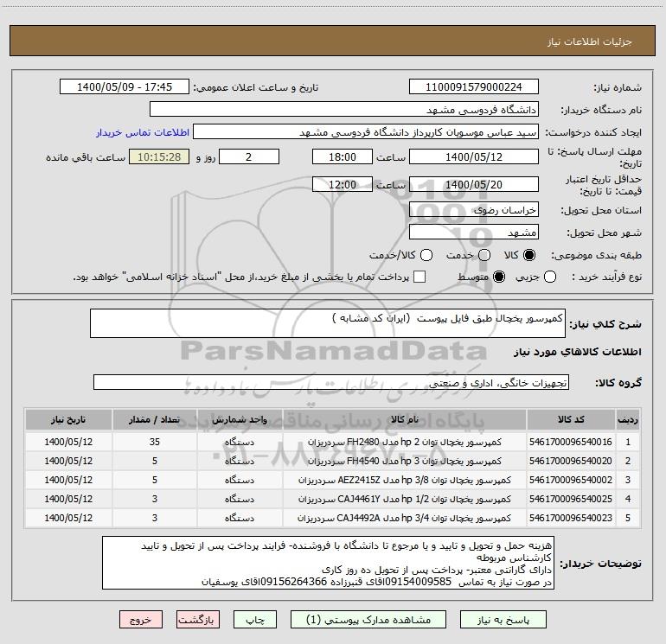Click the buyer notes text area
This screenshot has width=666, height=644.
coord(328,563)
